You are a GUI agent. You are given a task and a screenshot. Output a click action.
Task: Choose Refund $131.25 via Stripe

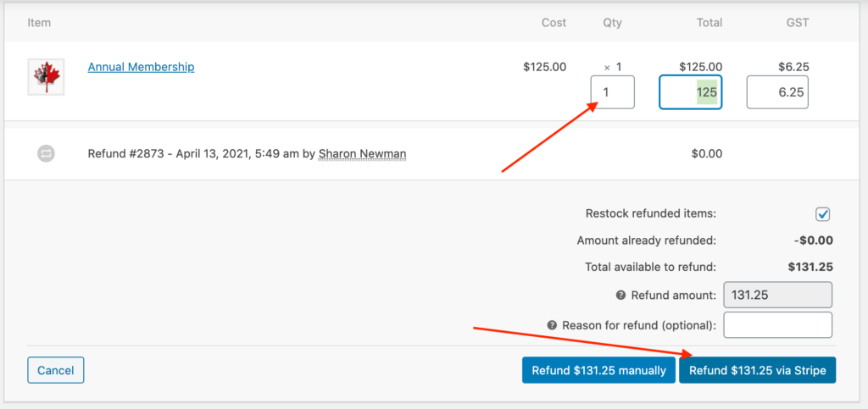pyautogui.click(x=758, y=370)
